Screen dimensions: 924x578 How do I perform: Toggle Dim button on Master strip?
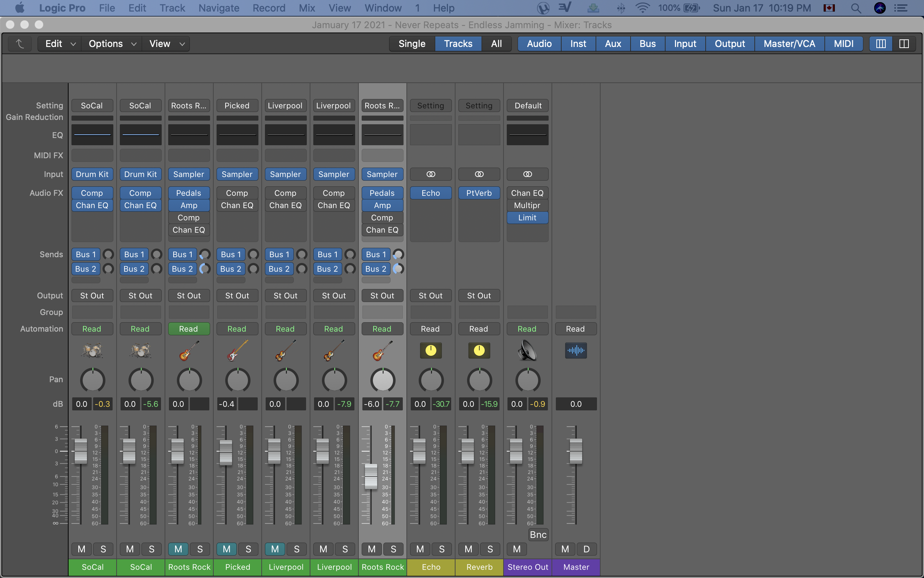coord(587,549)
